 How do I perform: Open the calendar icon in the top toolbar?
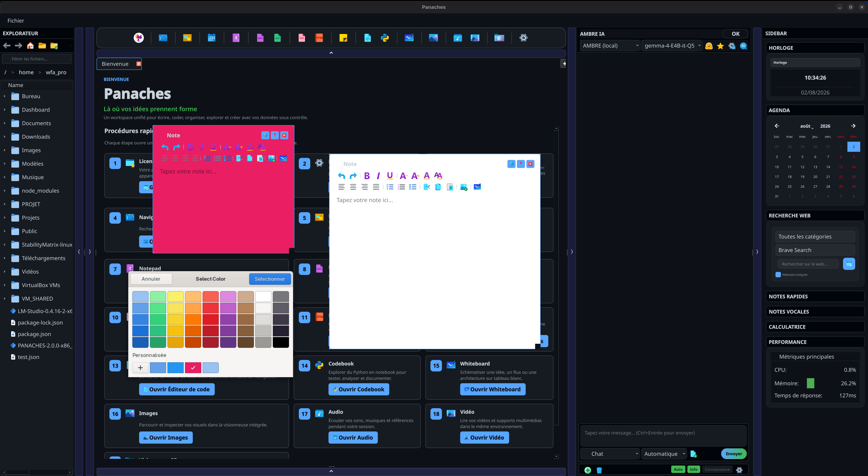212,38
